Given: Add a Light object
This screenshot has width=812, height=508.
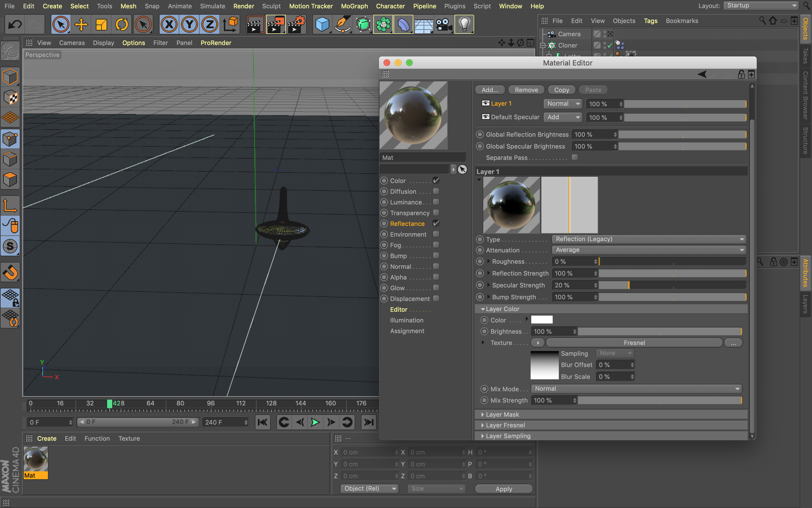Looking at the screenshot, I should [464, 25].
